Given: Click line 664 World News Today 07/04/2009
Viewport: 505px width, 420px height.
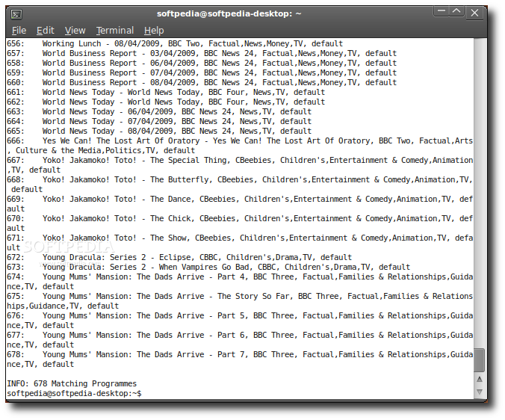Looking at the screenshot, I should tap(159, 121).
